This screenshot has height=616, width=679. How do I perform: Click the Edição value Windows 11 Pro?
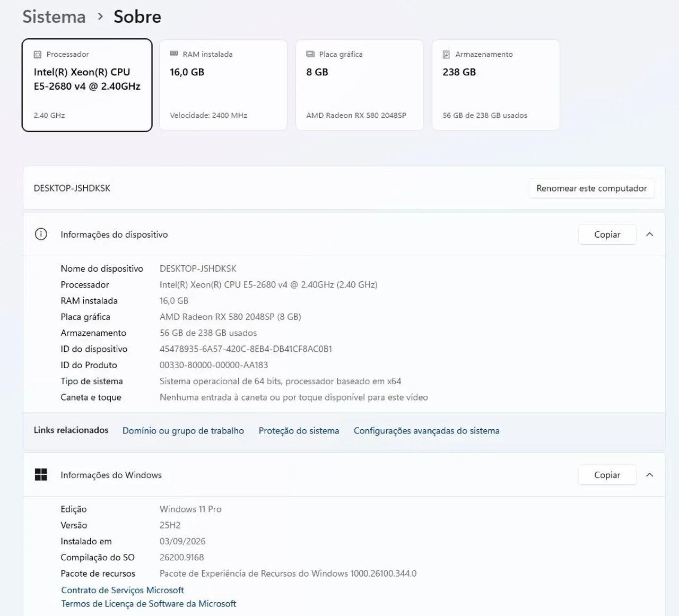(x=190, y=509)
